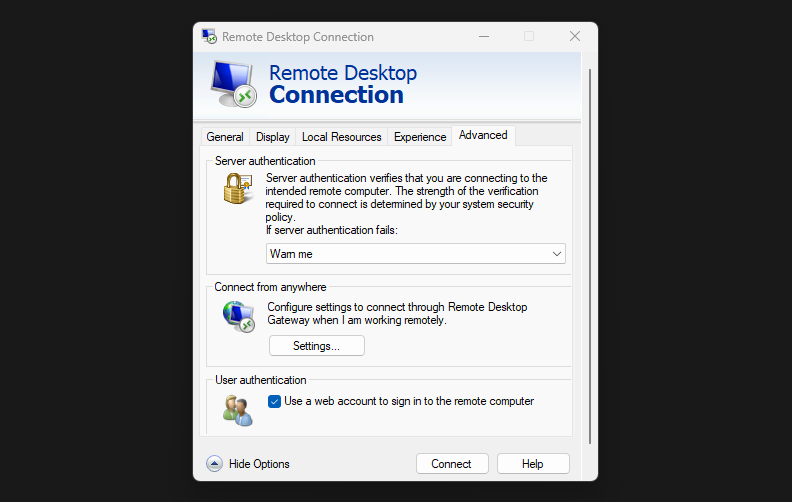The width and height of the screenshot is (792, 502).
Task: Click the padlock certificate icon
Action: click(237, 188)
